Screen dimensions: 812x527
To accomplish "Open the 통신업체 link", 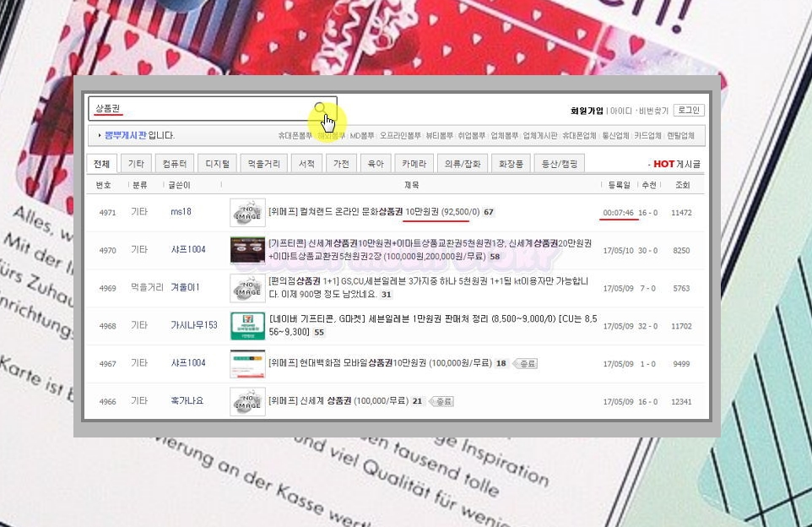I will 615,135.
